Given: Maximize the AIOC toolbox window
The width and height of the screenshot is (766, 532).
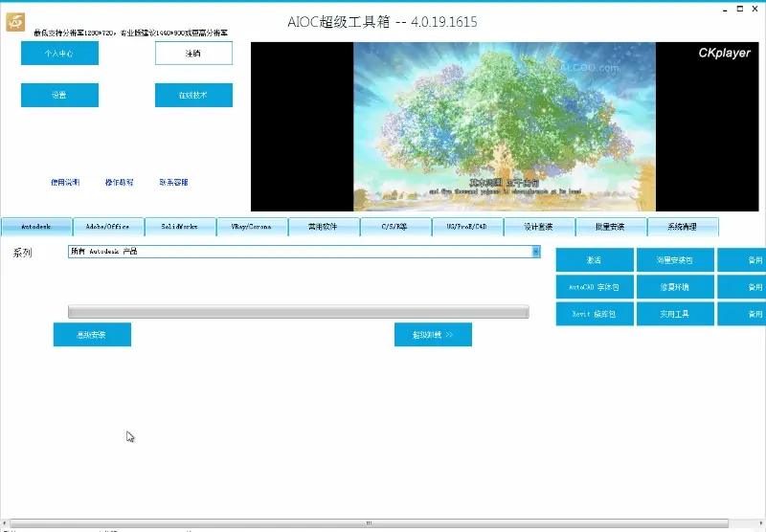Looking at the screenshot, I should point(740,9).
